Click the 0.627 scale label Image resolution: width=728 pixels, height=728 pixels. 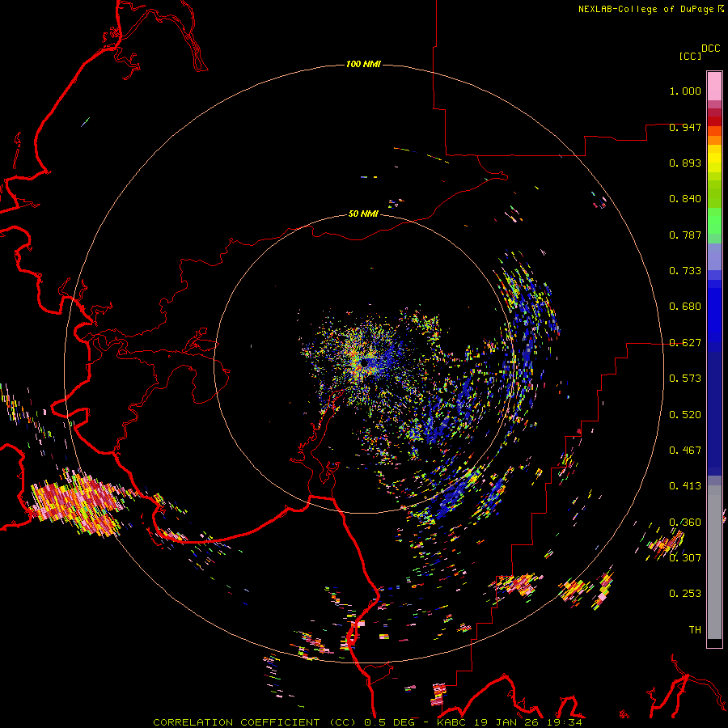685,343
